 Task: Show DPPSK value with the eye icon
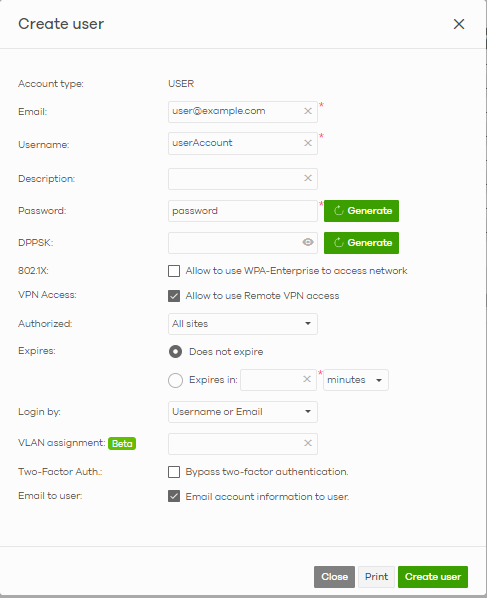click(x=308, y=242)
